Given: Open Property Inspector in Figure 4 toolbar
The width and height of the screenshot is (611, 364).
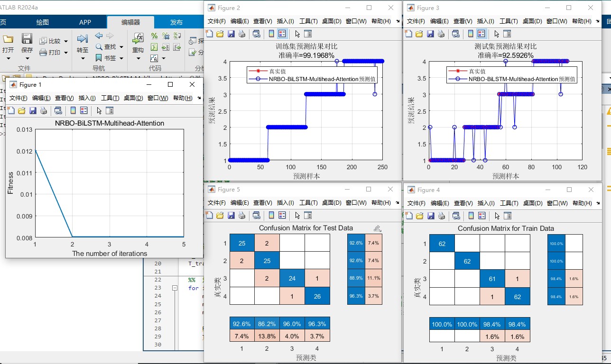Looking at the screenshot, I should pos(508,216).
